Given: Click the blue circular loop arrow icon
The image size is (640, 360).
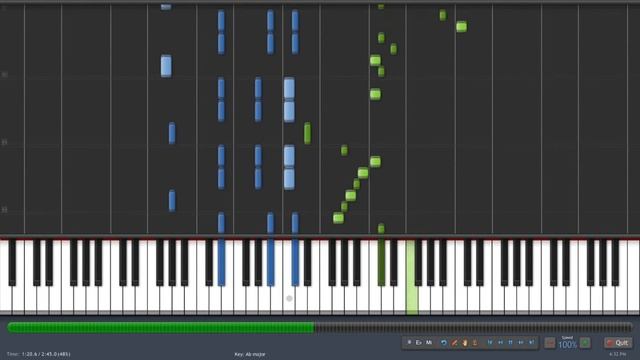Looking at the screenshot, I should click(x=444, y=343).
